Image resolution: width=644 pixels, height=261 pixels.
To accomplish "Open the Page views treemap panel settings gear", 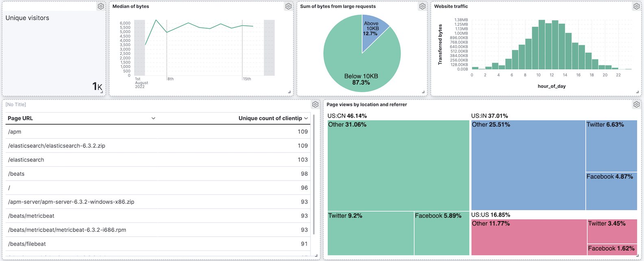I will (636, 104).
